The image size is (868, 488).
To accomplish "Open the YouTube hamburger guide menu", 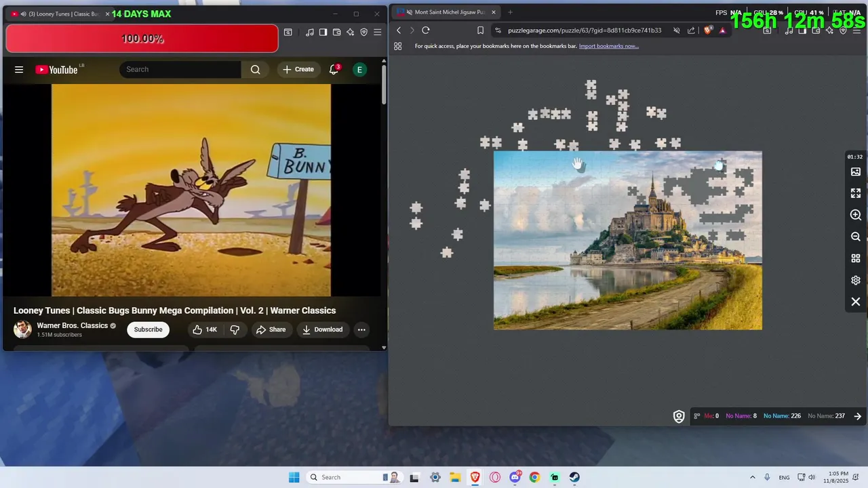I will pos(19,69).
